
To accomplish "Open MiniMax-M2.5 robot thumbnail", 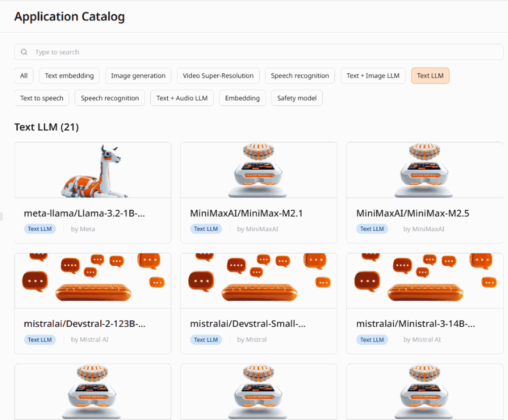I will coord(425,170).
